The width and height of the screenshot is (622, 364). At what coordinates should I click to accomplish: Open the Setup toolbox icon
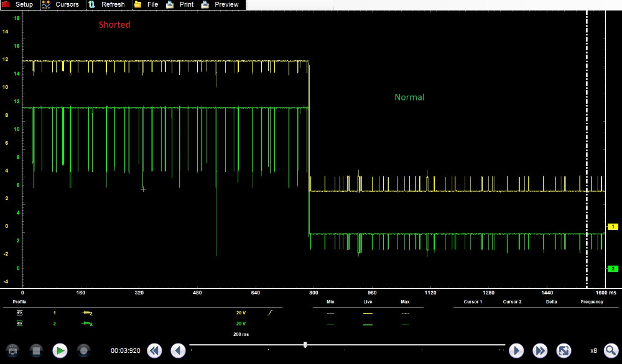click(x=7, y=4)
